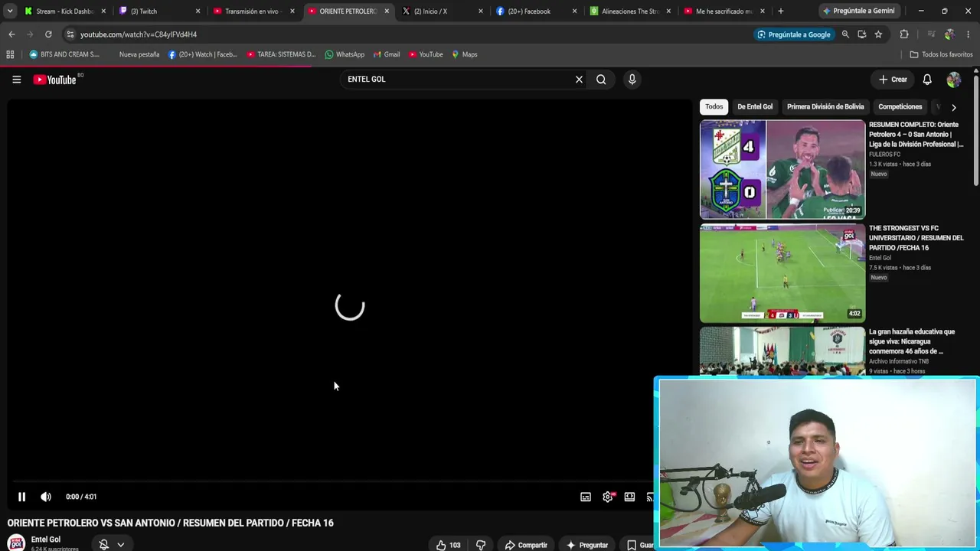
Task: Mute the video with the speaker icon
Action: tap(46, 497)
